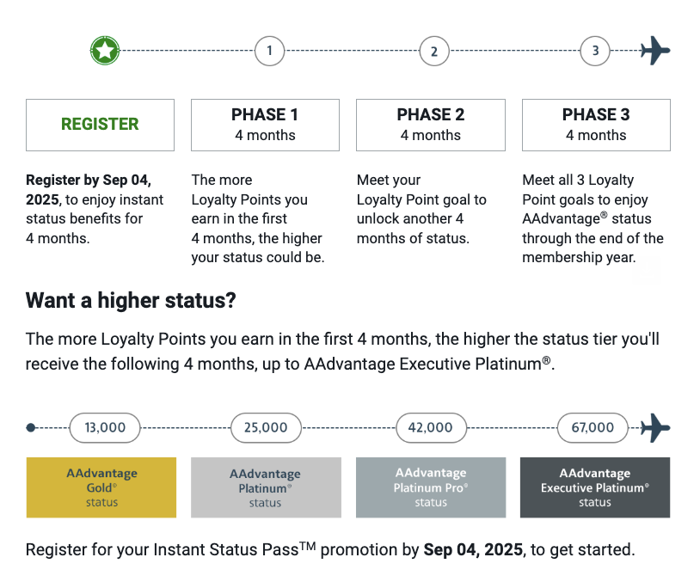
Task: Click the Want a higher status heading
Action: click(131, 300)
